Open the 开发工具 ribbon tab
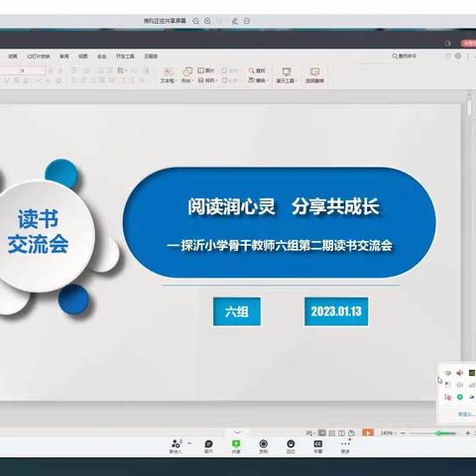Screen dimensions: 476x476 click(125, 57)
